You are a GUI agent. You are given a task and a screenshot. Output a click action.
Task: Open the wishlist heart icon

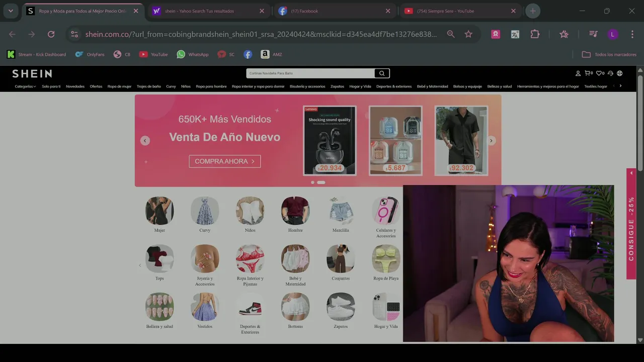coord(600,73)
